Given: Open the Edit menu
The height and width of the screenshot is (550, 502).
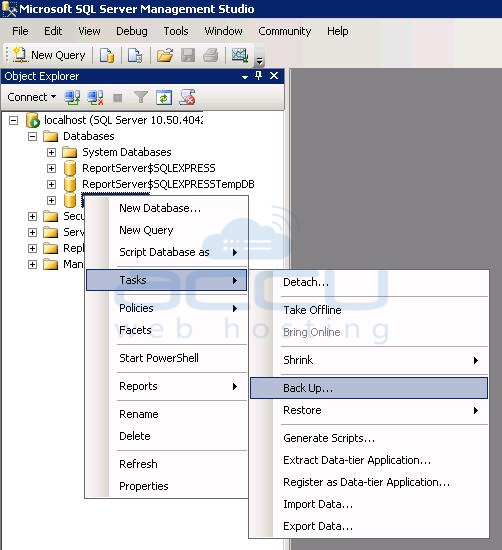Looking at the screenshot, I should 53,31.
